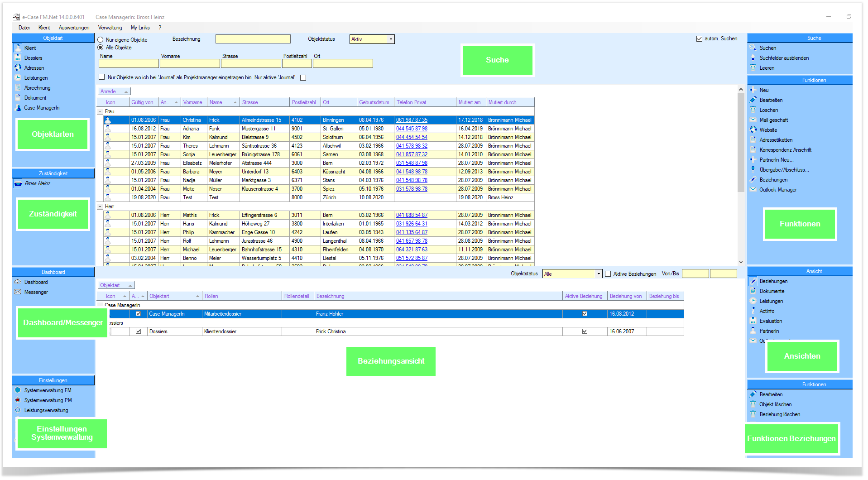Open the Case ManagerIn icon
Viewport: 868px width, 480px height.
pos(18,107)
